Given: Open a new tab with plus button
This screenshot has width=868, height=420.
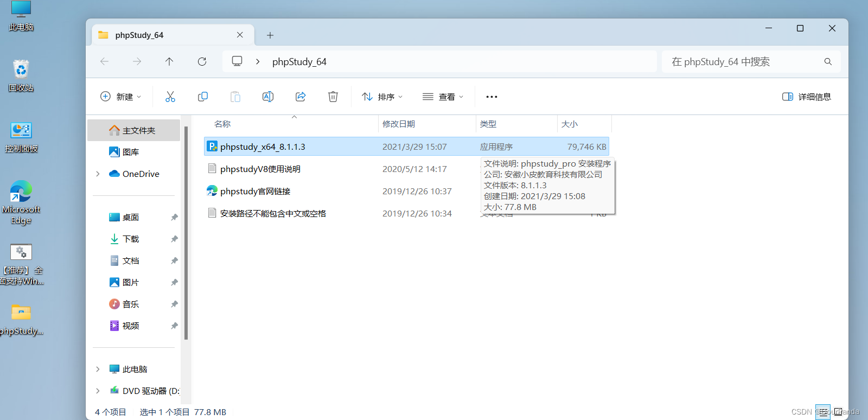Looking at the screenshot, I should coord(270,35).
